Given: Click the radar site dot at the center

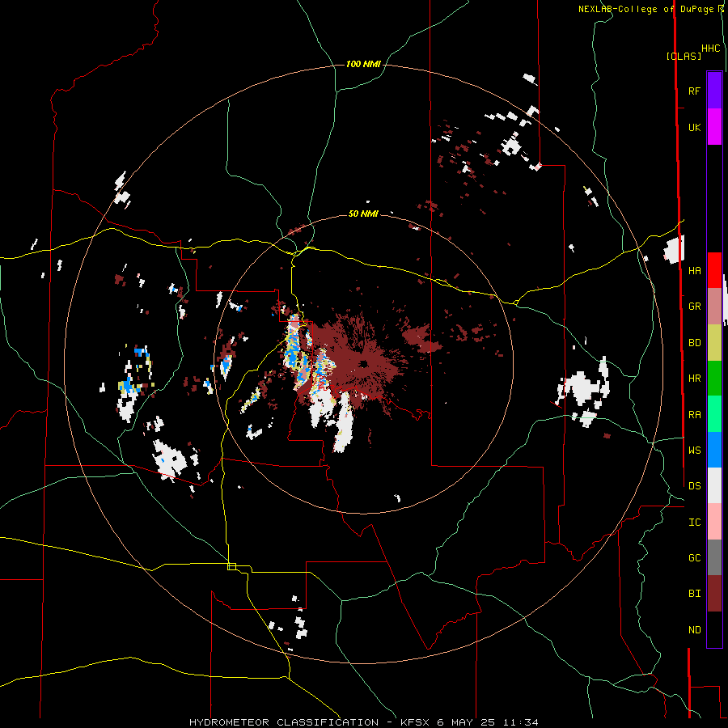Looking at the screenshot, I should pos(363,363).
